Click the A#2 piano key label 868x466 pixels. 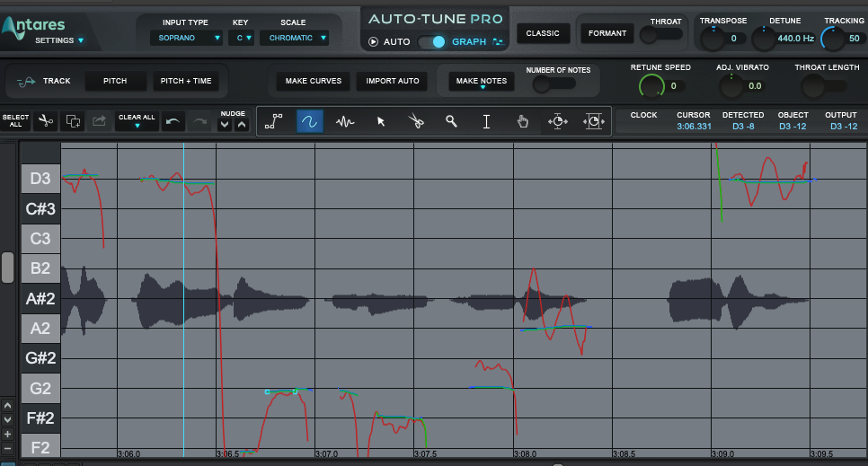pyautogui.click(x=40, y=299)
